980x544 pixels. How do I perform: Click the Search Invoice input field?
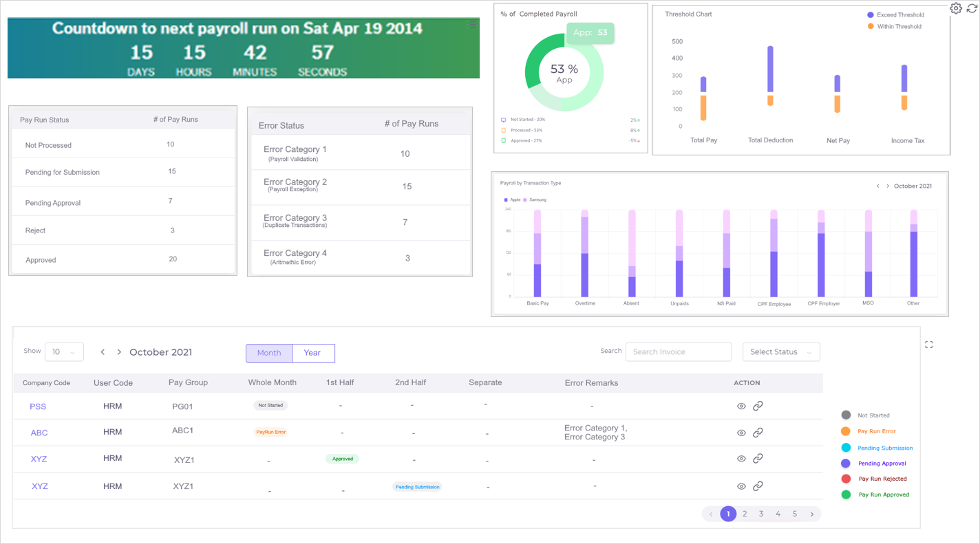679,352
